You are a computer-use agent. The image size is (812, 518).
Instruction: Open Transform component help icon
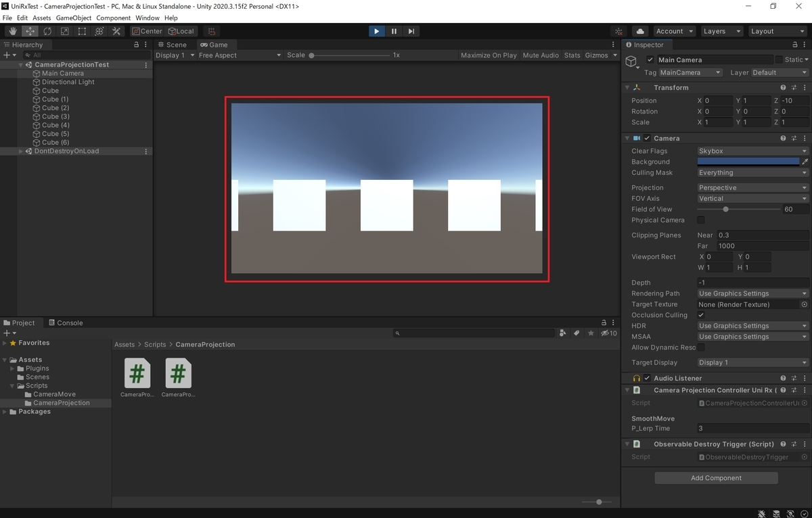tap(783, 87)
